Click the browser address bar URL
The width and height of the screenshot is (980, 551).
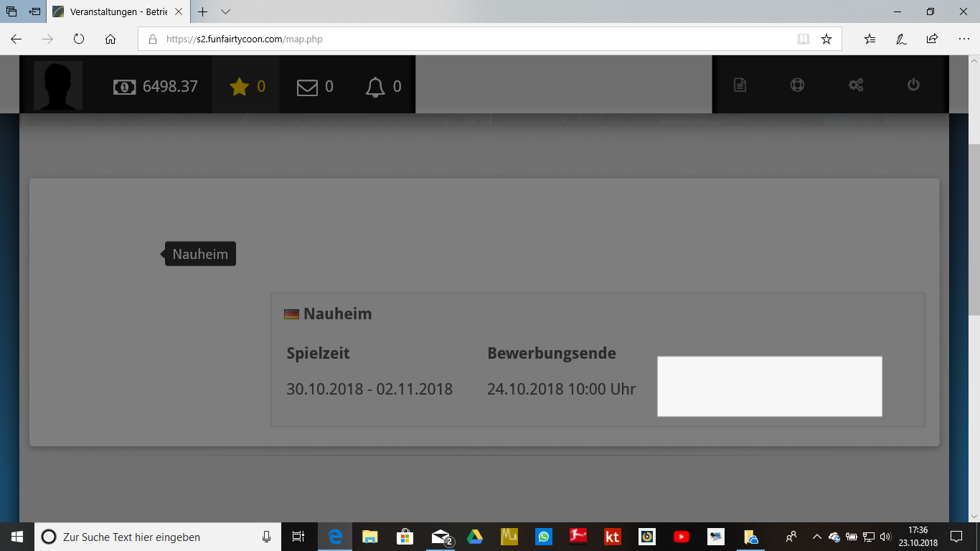244,39
